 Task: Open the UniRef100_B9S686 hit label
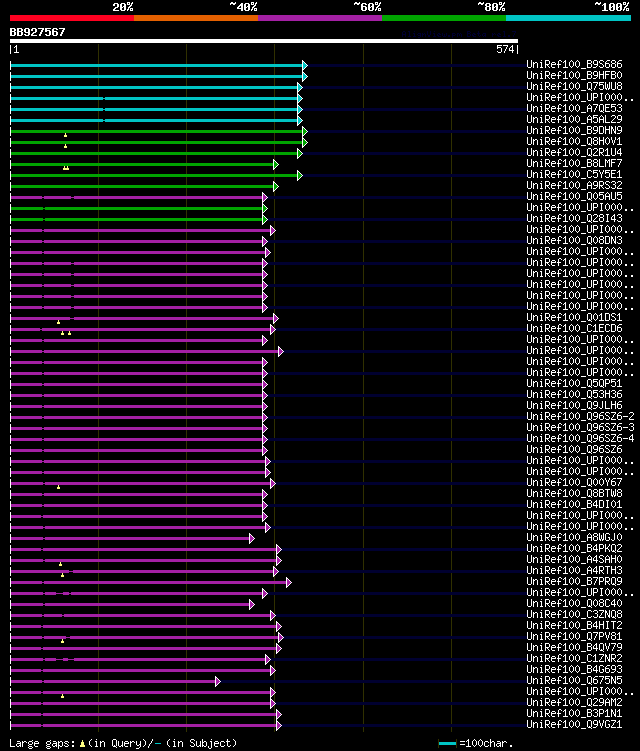pyautogui.click(x=574, y=64)
